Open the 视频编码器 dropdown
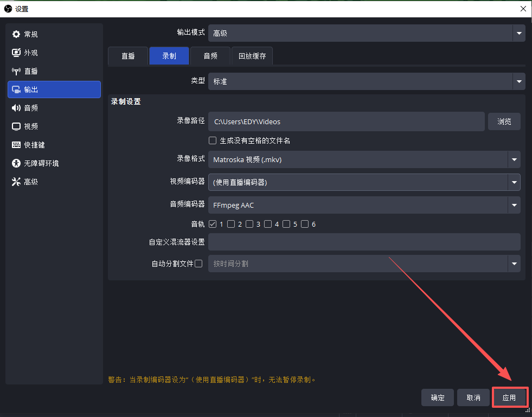Viewport: 532px width, 417px height. point(514,182)
